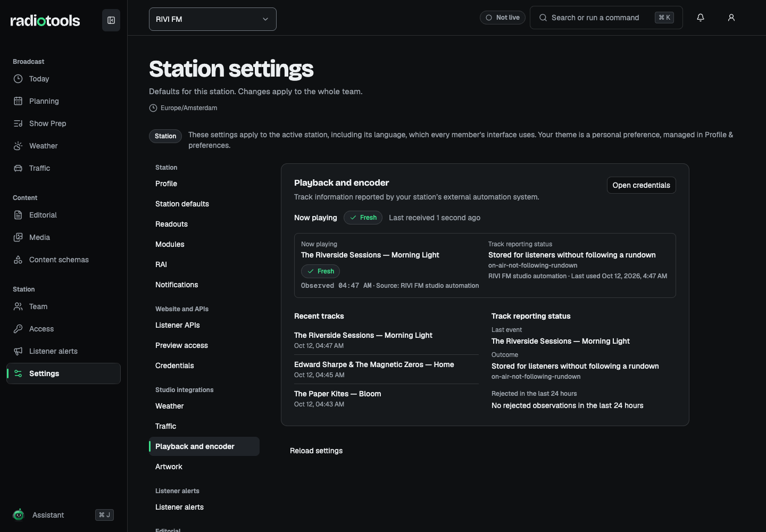Click the Fresh badge beside Now playing heading
The image size is (766, 532).
pyautogui.click(x=363, y=218)
